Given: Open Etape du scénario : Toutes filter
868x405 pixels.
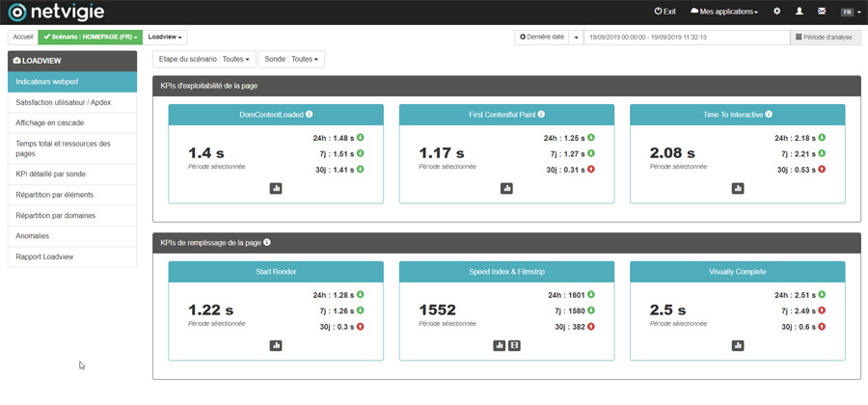Looking at the screenshot, I should pyautogui.click(x=204, y=59).
